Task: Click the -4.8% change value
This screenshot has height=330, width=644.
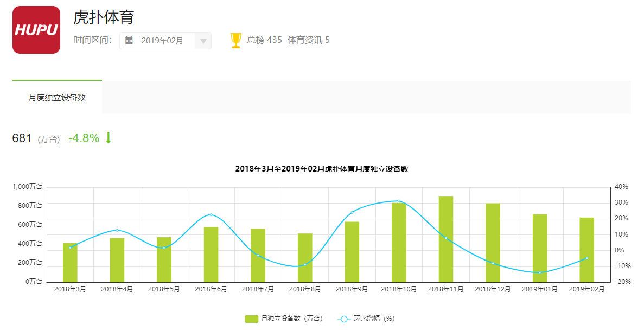Action: (x=84, y=138)
